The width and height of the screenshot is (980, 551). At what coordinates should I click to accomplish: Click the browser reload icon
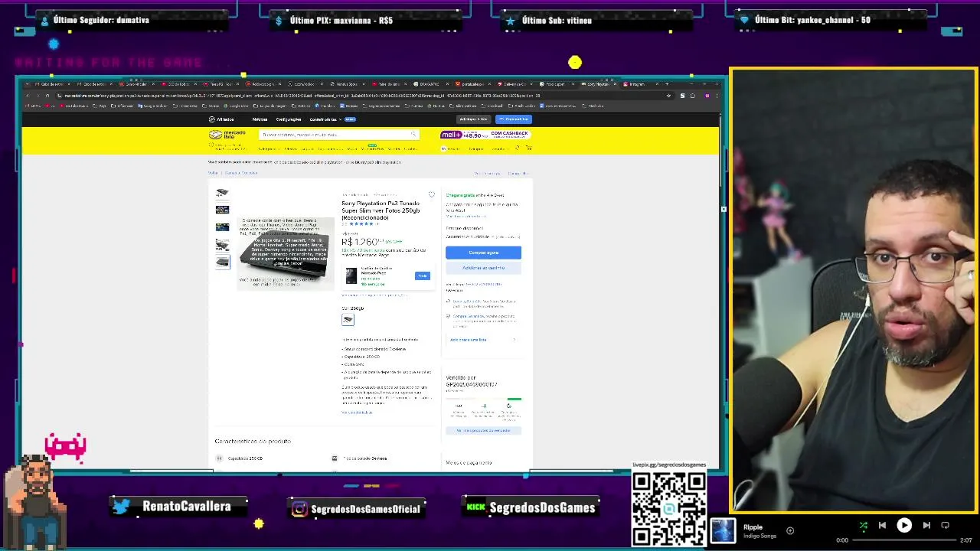click(x=47, y=96)
